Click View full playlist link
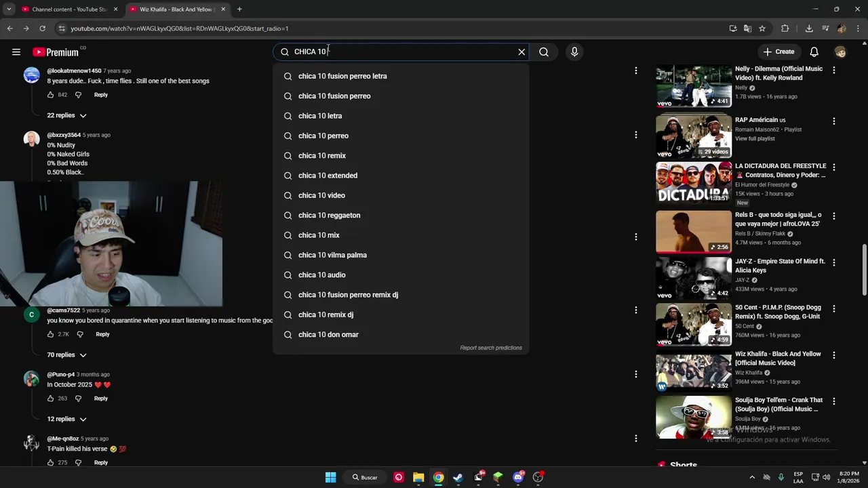 pos(755,138)
